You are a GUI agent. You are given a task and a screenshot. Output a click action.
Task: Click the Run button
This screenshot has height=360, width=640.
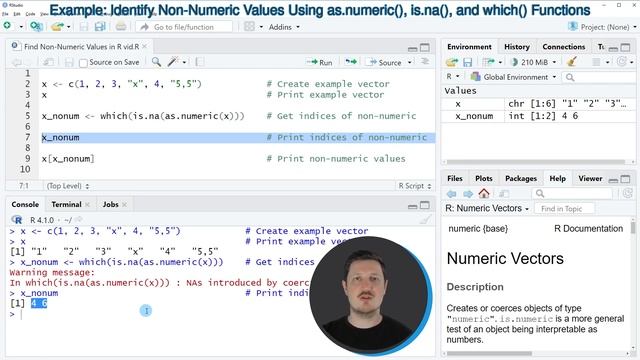click(x=319, y=62)
